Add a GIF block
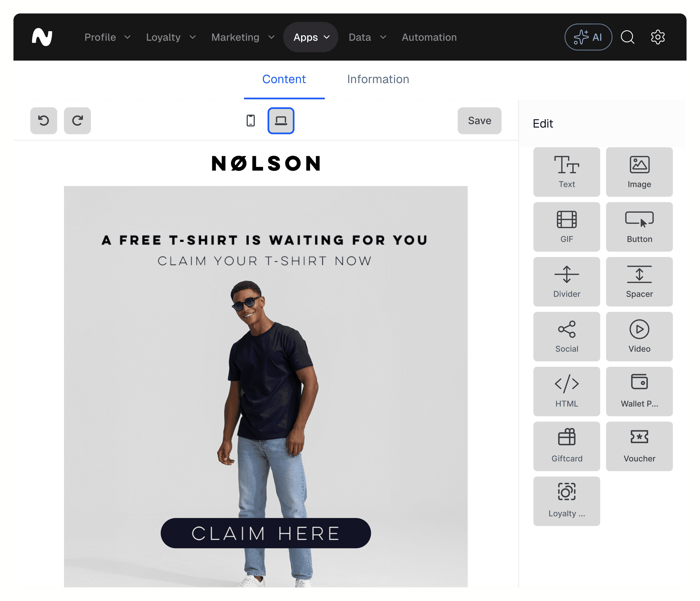700x601 pixels. pyautogui.click(x=567, y=226)
